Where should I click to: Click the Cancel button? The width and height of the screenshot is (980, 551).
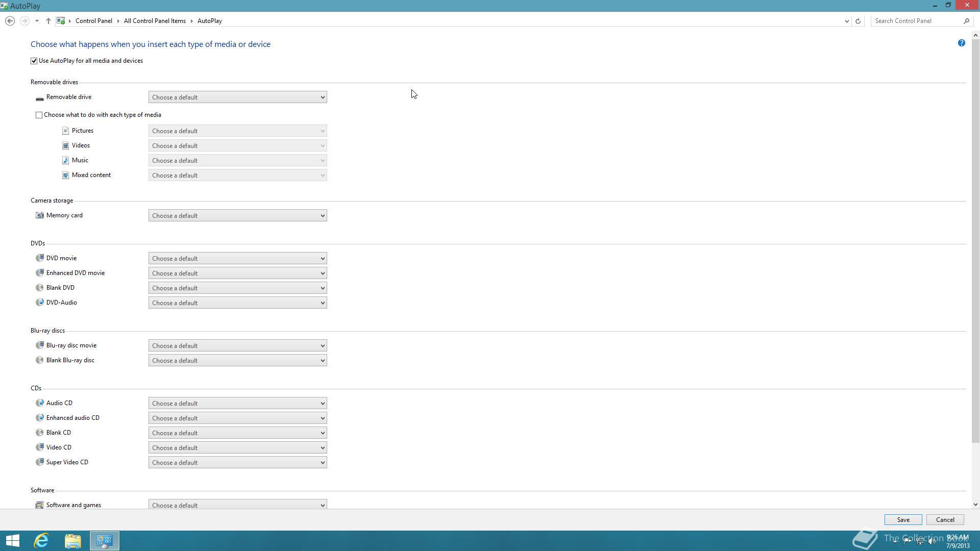[x=945, y=519]
